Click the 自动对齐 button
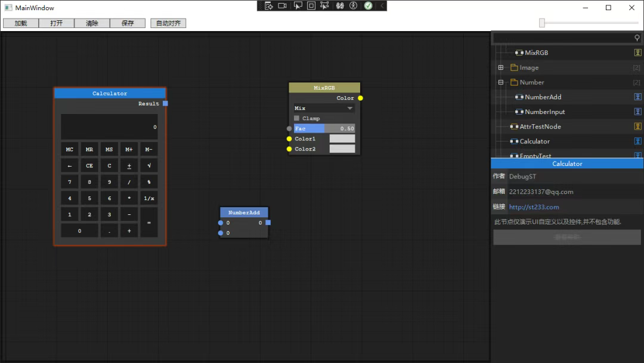Viewport: 644px width, 363px height. pyautogui.click(x=168, y=23)
